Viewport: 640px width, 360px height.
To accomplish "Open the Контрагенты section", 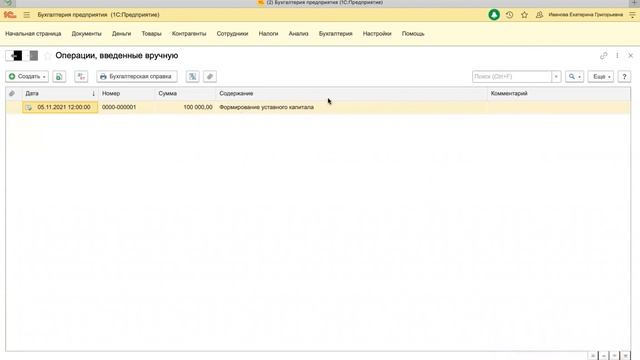I will [189, 33].
